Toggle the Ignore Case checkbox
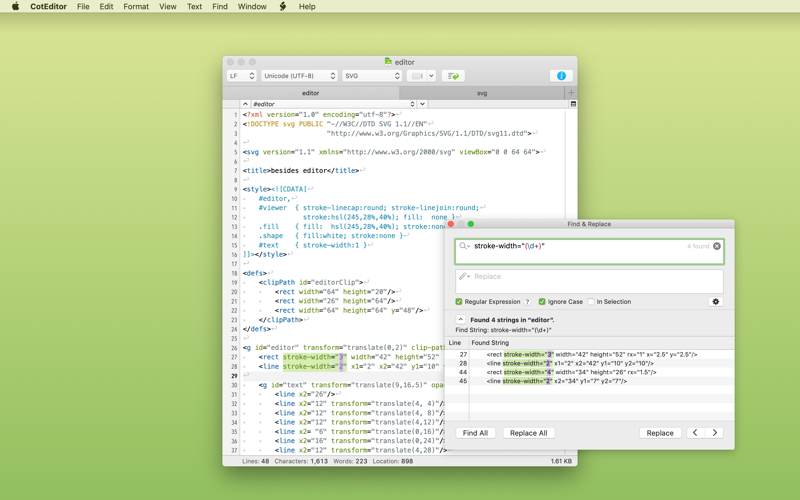The width and height of the screenshot is (800, 500). tap(542, 302)
